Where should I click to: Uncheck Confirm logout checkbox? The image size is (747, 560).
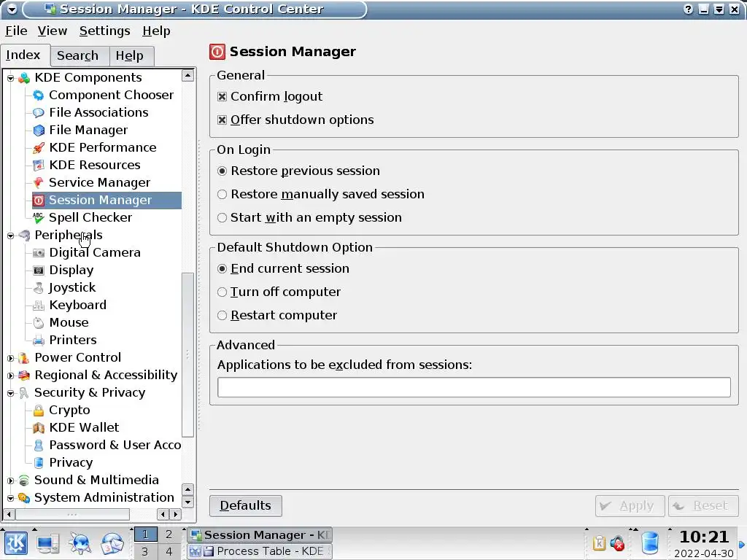(x=222, y=97)
